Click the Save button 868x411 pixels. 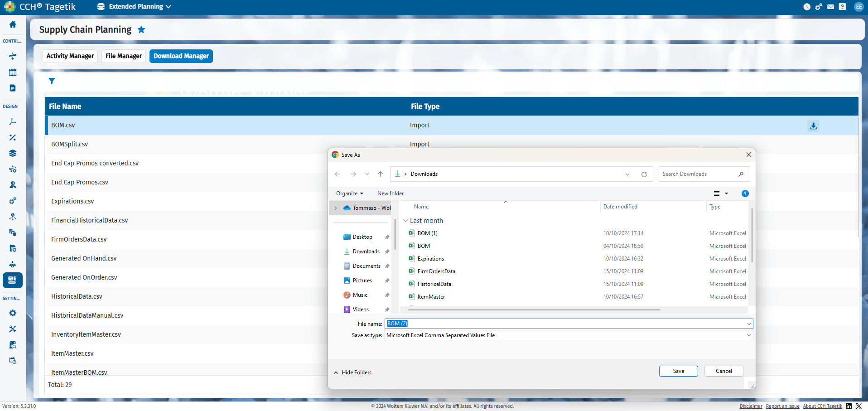(679, 371)
